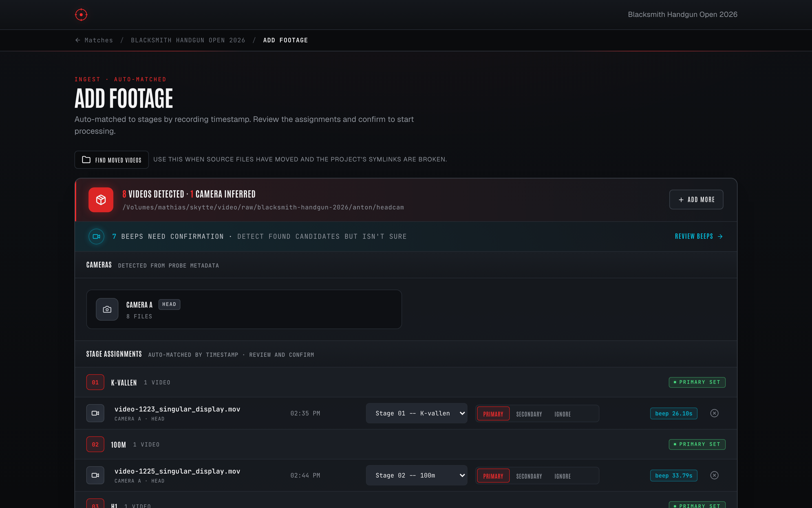Click the Add More button

click(696, 200)
